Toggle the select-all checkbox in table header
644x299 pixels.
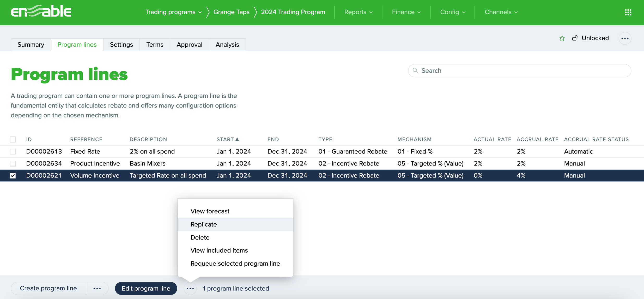[x=13, y=139]
